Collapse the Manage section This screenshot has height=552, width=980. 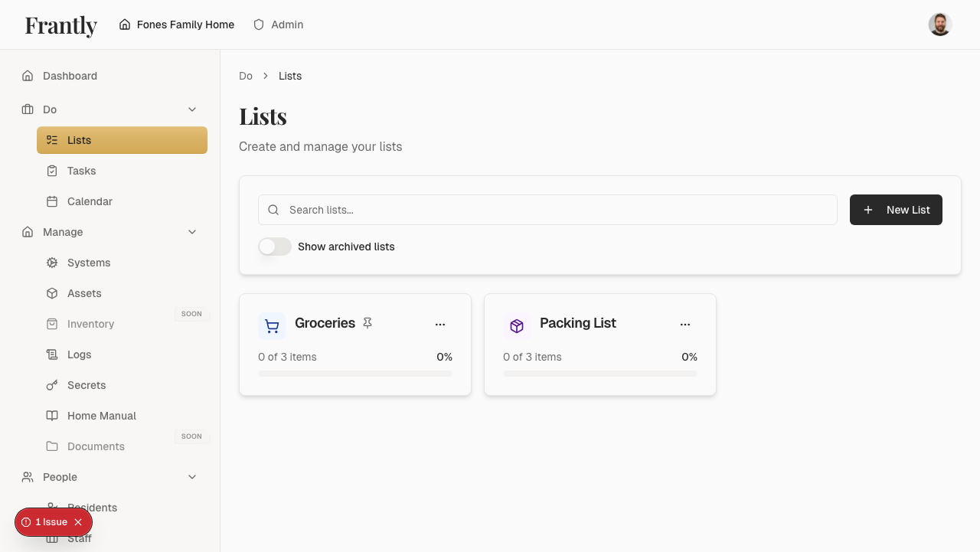[191, 231]
